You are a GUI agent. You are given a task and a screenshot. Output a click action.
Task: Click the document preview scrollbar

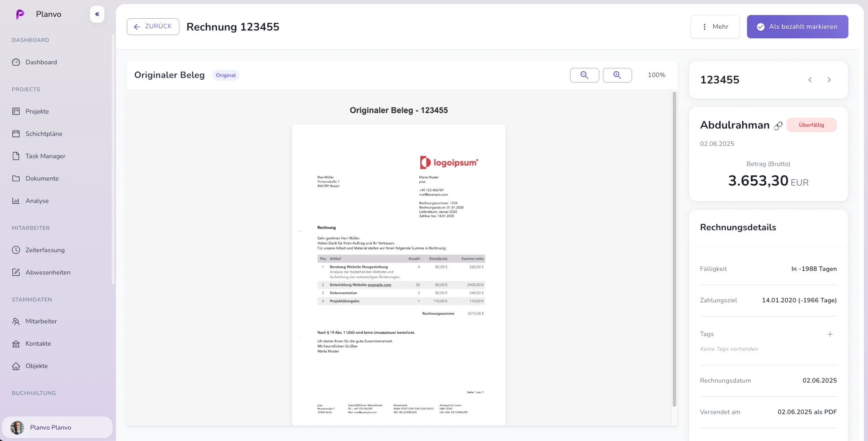674,249
